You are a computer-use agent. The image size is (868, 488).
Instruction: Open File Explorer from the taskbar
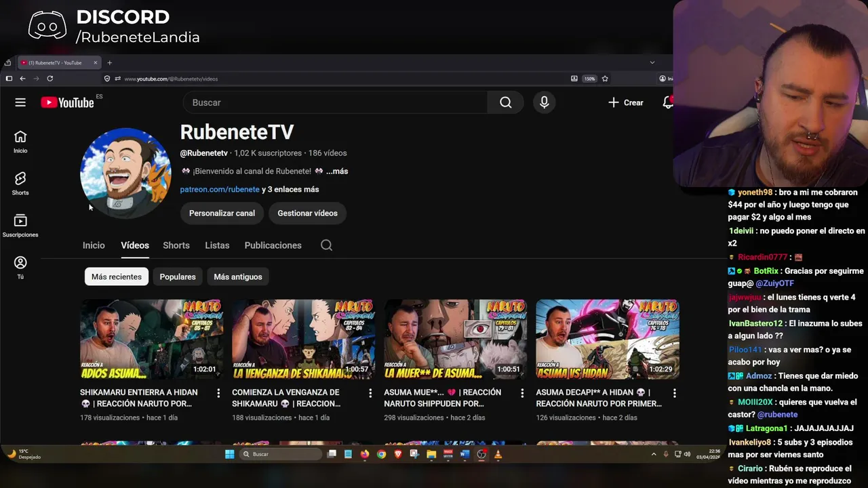431,454
